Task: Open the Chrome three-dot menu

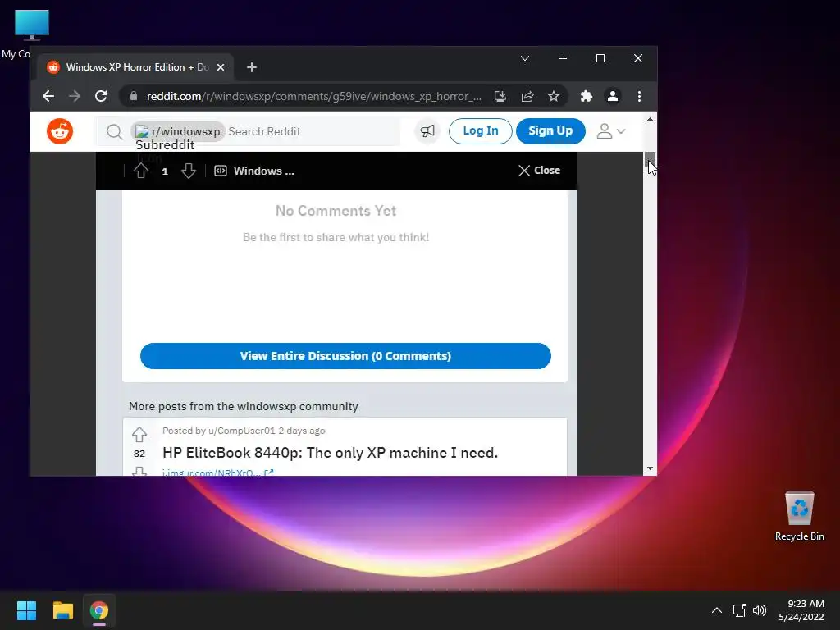Action: click(639, 97)
